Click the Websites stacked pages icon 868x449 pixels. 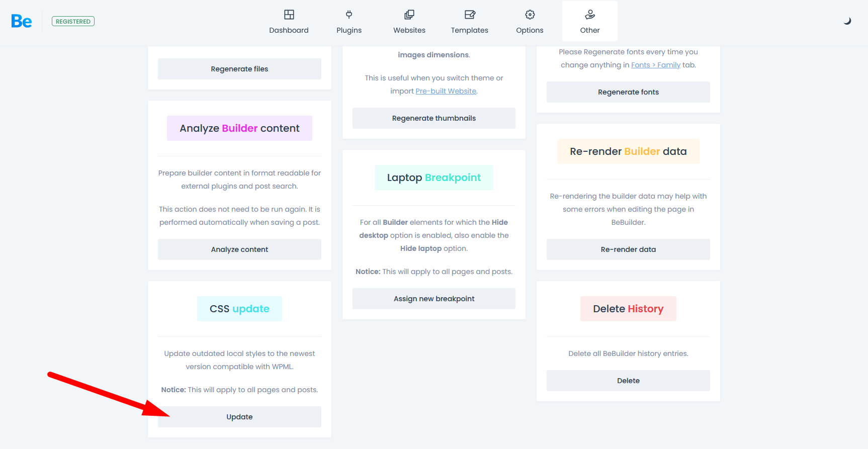pyautogui.click(x=409, y=15)
